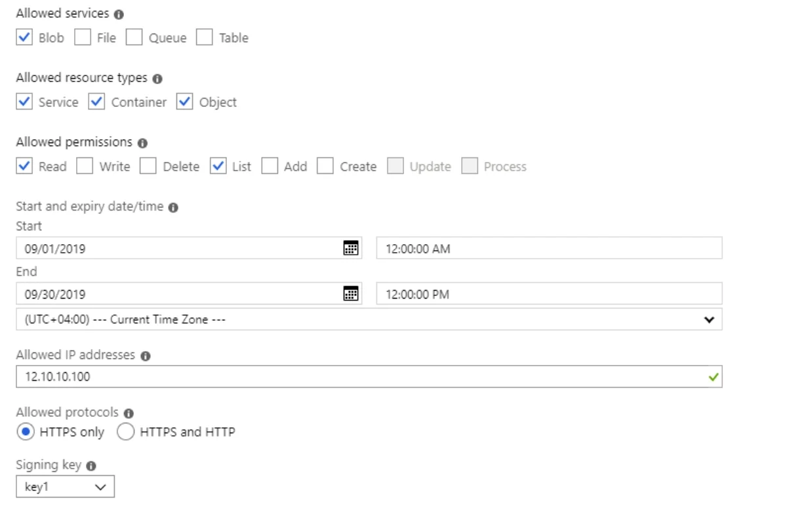Click info icon beside Start and expiry date/time
The image size is (812, 508).
point(173,207)
